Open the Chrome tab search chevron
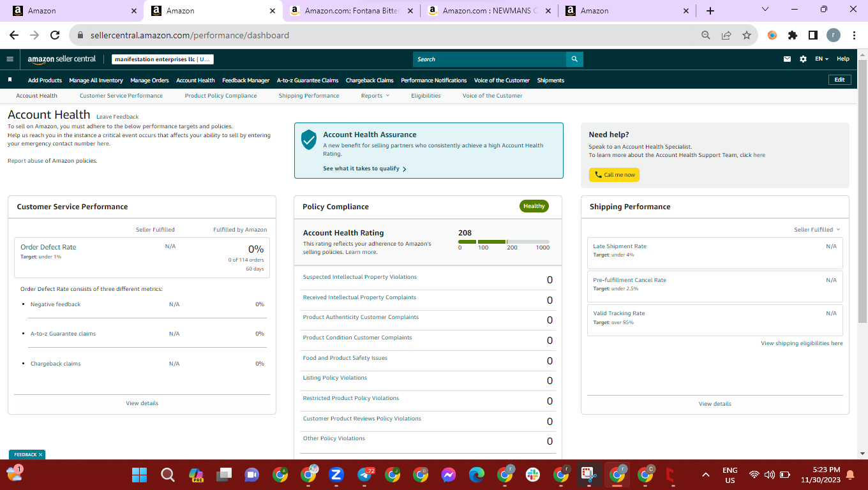868x490 pixels. pos(766,10)
